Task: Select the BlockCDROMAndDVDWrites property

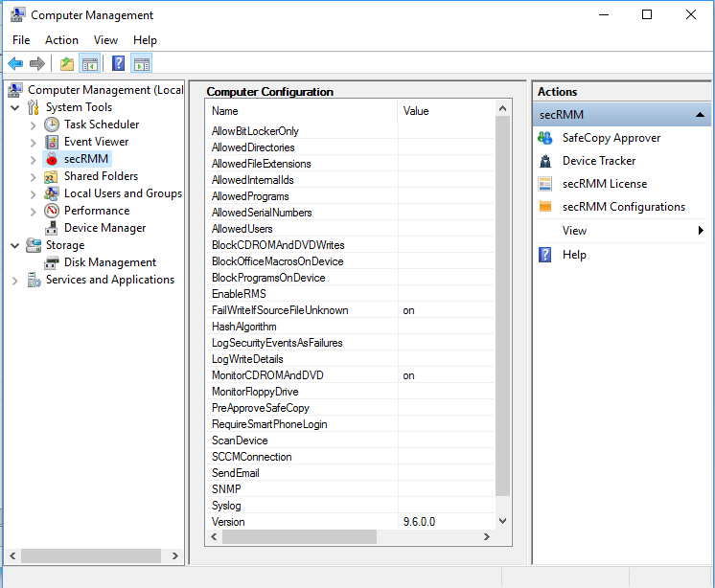Action: point(278,245)
